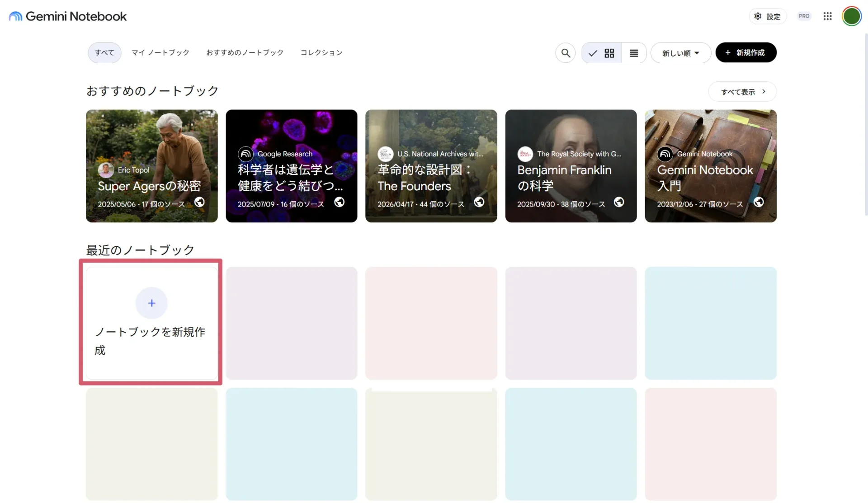Viewport: 868px width, 503px height.
Task: Click the 2025/09/30 · 38 個のソース text
Action: pyautogui.click(x=561, y=204)
